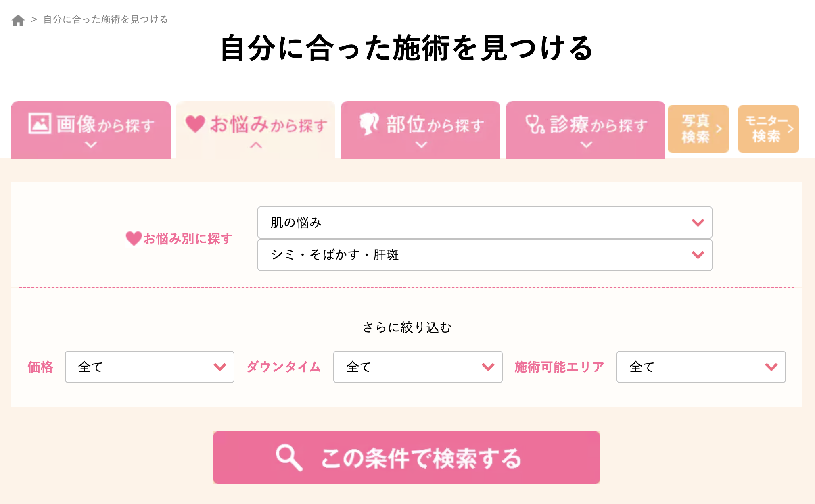This screenshot has height=504, width=815.
Task: Click the woman silhouette icon on 部位から探す
Action: pyautogui.click(x=369, y=124)
